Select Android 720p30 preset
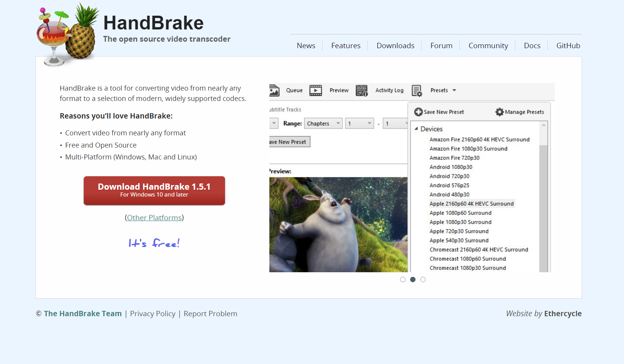624x364 pixels. tap(450, 176)
